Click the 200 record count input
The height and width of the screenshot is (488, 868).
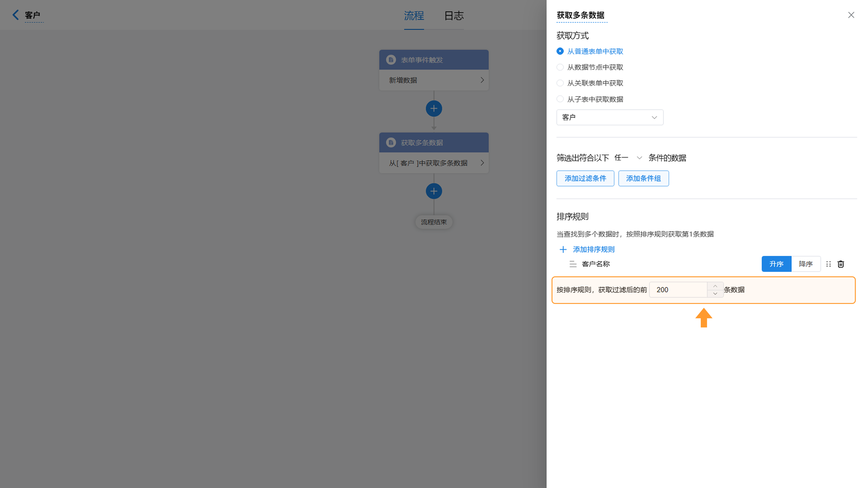coord(678,290)
